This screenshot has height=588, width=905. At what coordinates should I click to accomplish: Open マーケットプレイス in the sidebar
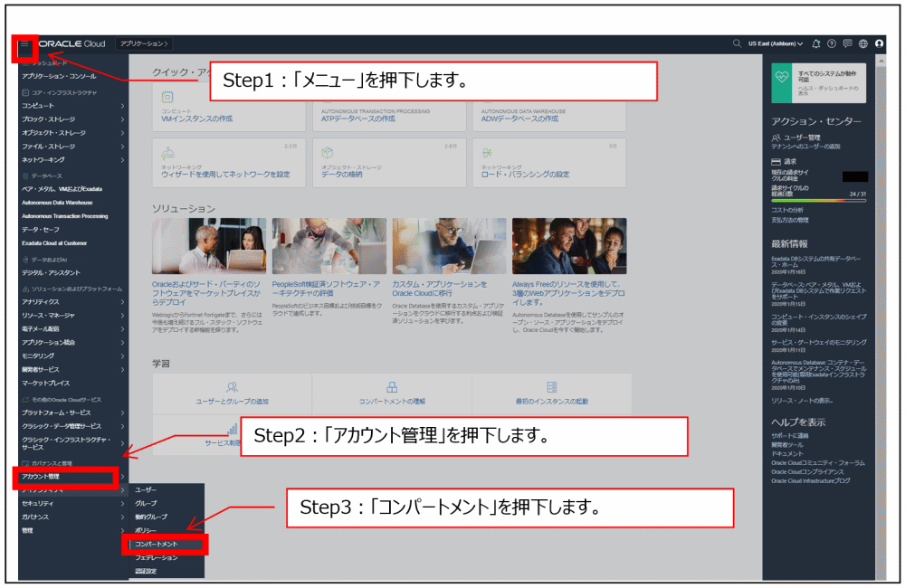click(x=45, y=384)
